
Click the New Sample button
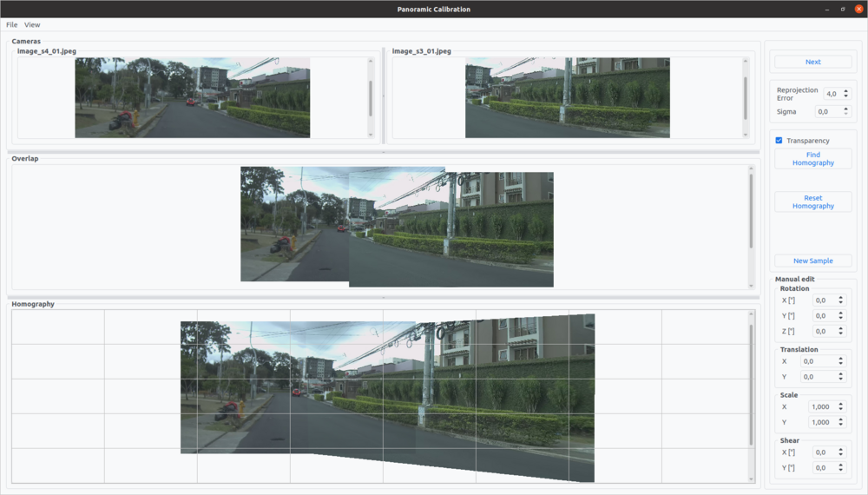pos(812,261)
